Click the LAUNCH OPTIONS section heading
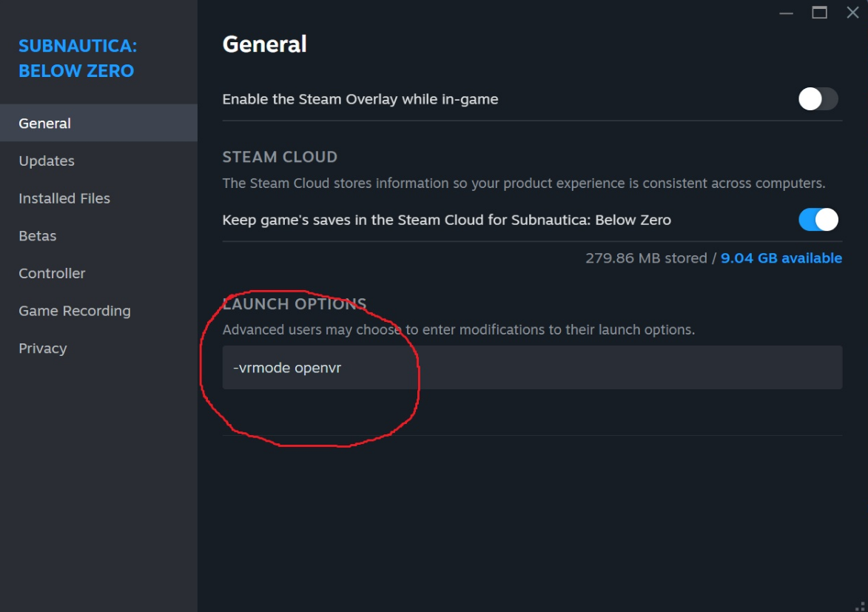The image size is (868, 612). [295, 304]
